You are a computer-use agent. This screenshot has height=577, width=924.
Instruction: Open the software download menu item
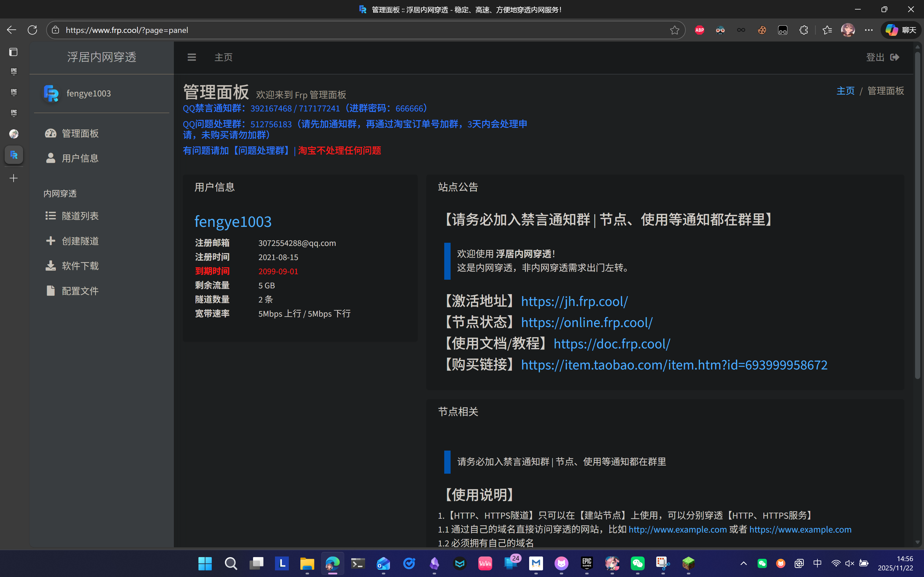coord(80,266)
